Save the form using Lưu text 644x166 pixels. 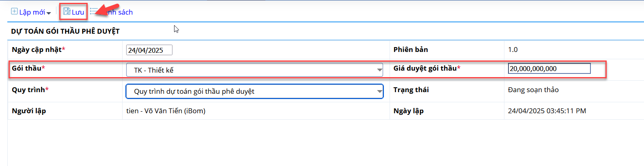(78, 12)
